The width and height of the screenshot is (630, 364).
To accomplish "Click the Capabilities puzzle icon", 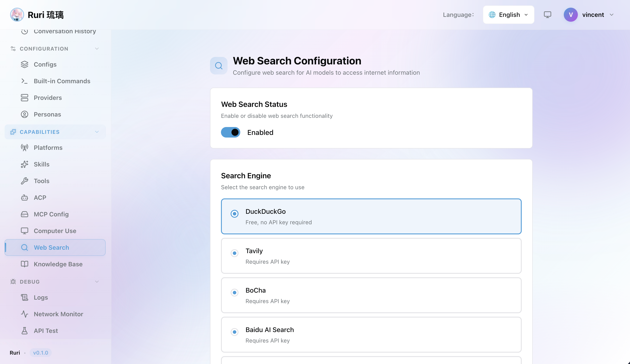I will click(13, 132).
